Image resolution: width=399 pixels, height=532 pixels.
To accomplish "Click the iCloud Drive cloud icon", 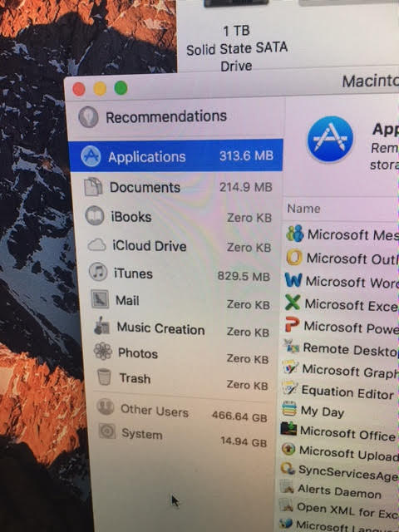I will [x=96, y=244].
